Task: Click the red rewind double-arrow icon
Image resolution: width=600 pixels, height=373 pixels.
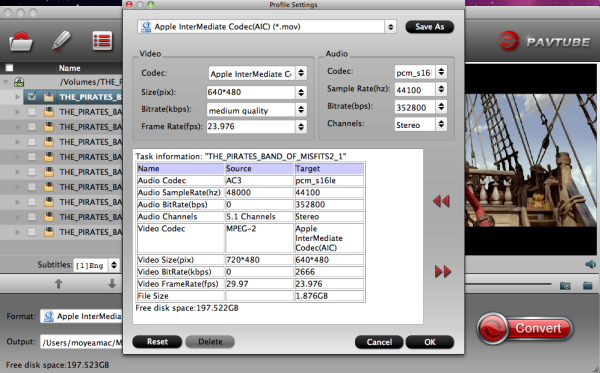Action: (x=441, y=201)
